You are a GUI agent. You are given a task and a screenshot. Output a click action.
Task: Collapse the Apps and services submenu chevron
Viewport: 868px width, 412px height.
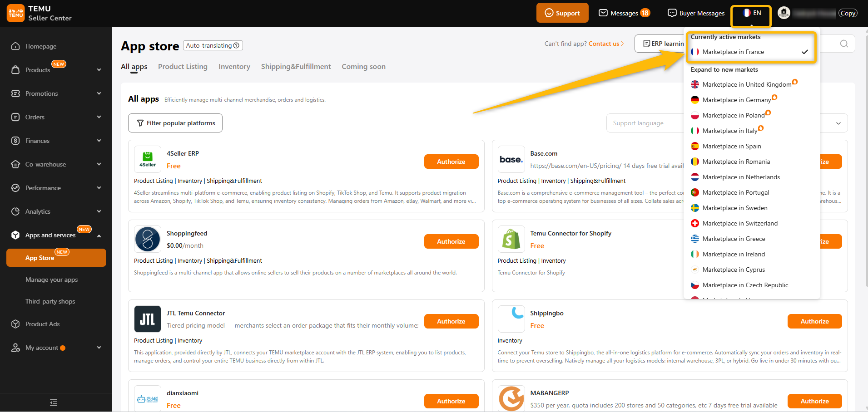(99, 235)
